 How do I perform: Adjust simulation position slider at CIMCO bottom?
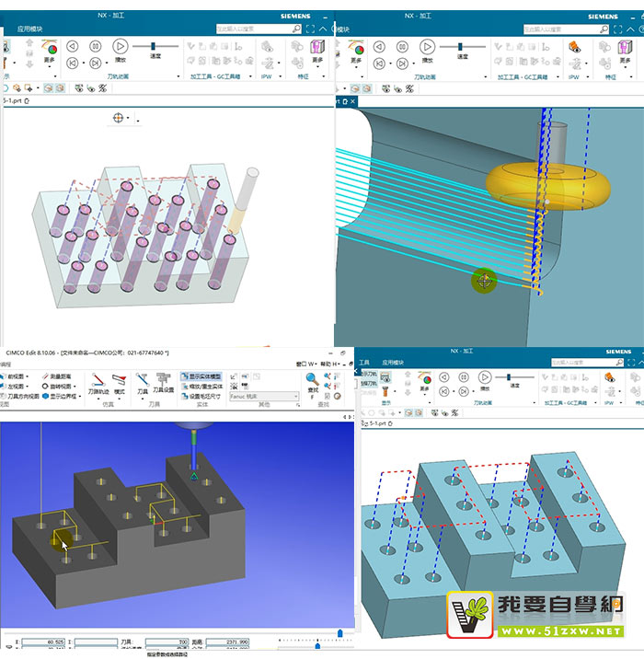click(x=340, y=633)
